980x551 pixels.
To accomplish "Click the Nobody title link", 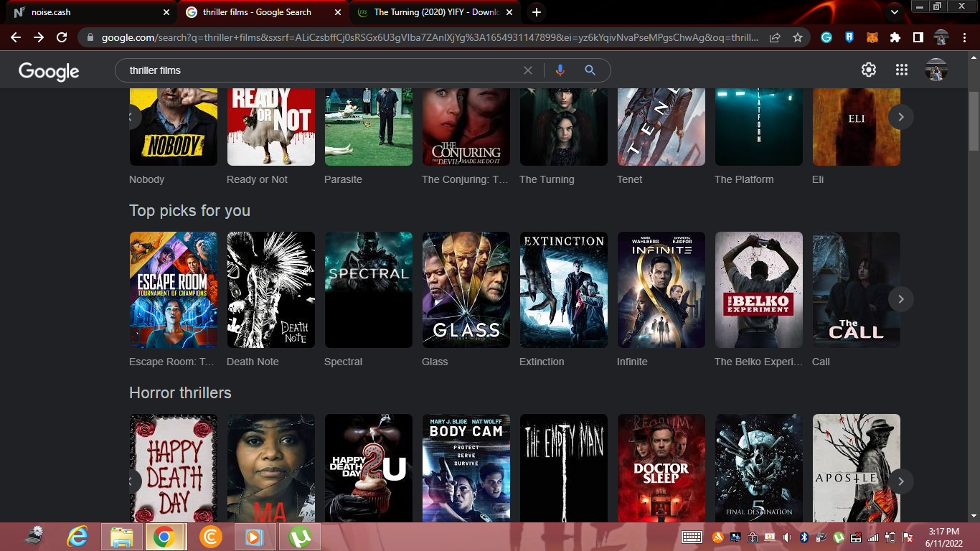I will [x=147, y=179].
